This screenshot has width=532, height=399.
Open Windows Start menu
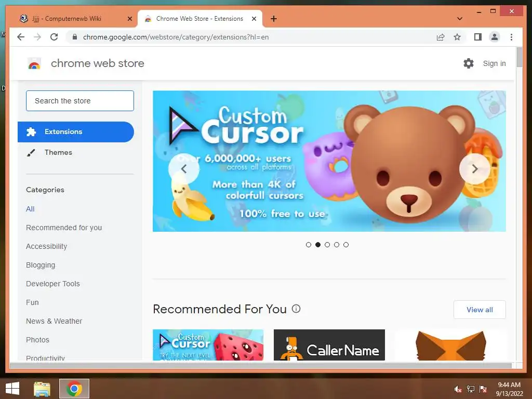click(12, 389)
